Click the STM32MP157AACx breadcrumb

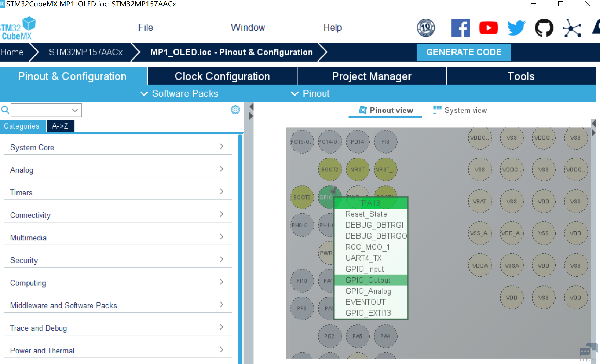click(86, 52)
